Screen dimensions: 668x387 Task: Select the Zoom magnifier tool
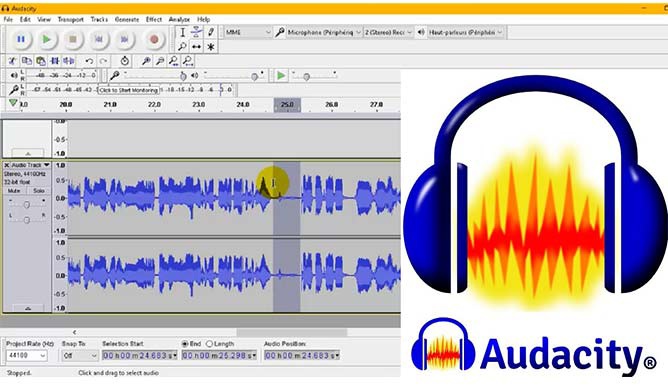182,46
